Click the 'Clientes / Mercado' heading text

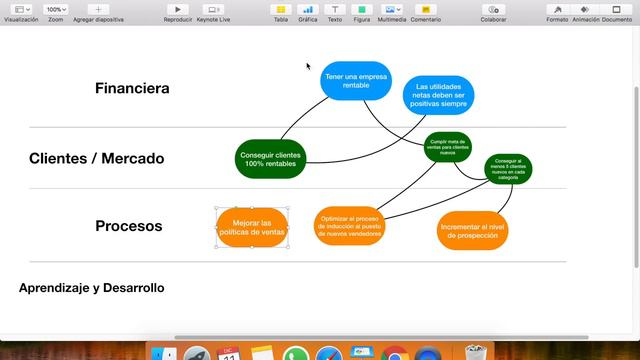(x=97, y=158)
